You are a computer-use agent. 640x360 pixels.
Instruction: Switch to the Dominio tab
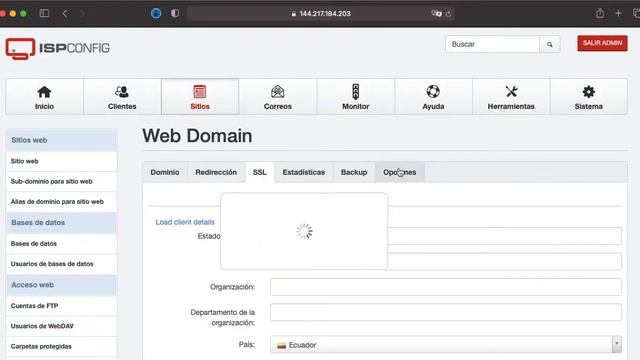(165, 172)
